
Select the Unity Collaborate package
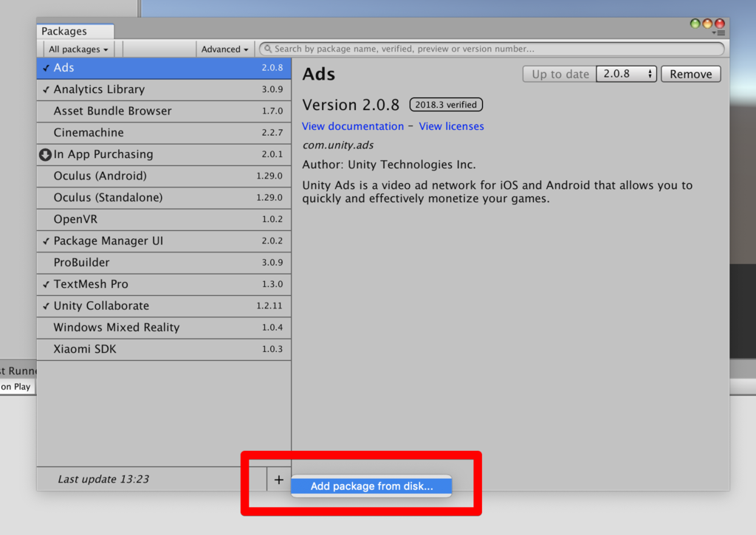click(x=164, y=306)
